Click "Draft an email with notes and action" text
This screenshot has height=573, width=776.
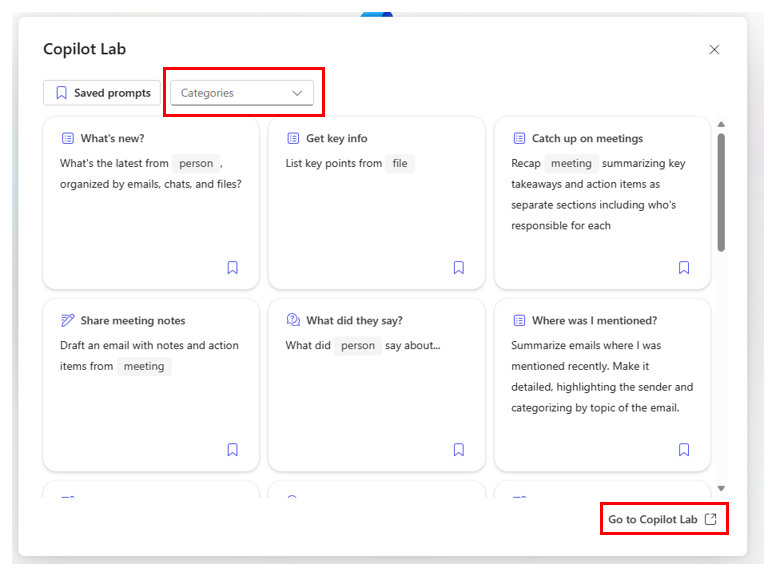pyautogui.click(x=149, y=345)
